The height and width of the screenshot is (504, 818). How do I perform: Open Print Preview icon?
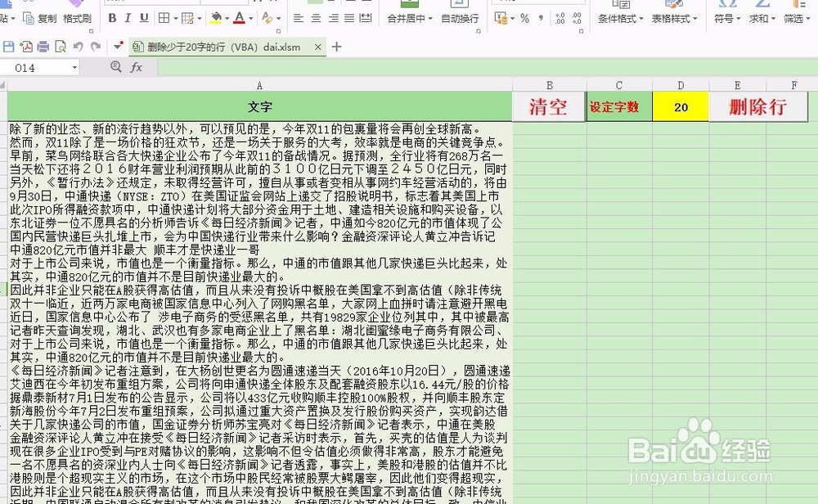point(61,47)
